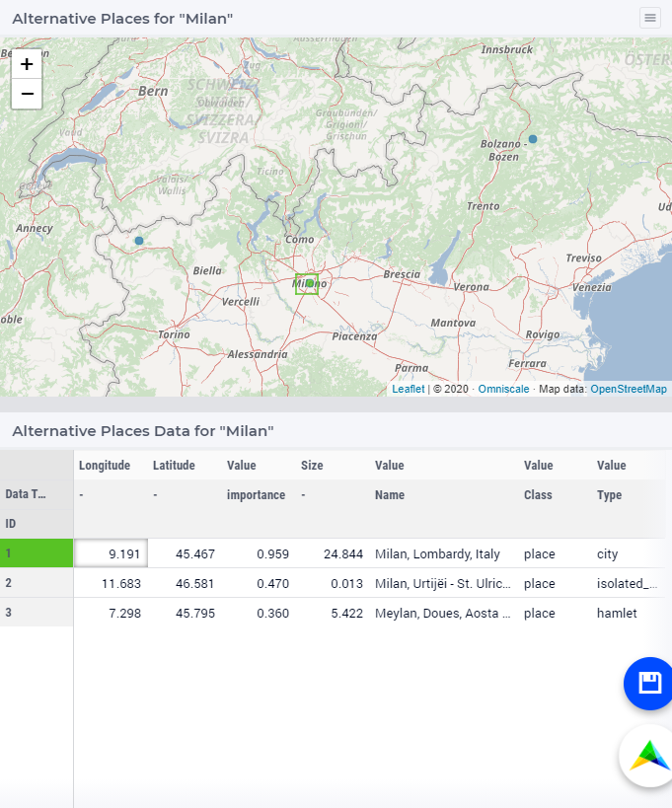Click longitude cell 7.298
The image size is (672, 808).
[111, 614]
